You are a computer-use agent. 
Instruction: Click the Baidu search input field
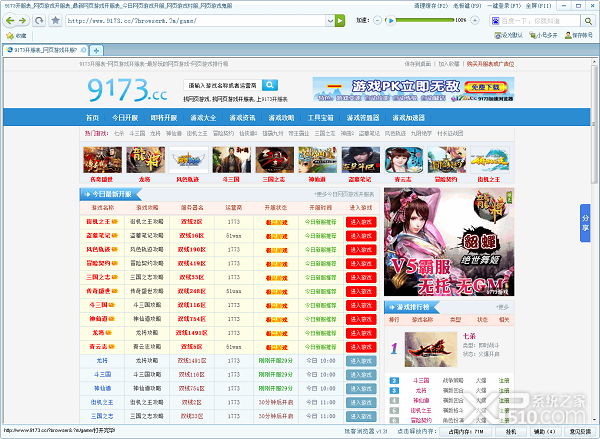click(x=540, y=21)
